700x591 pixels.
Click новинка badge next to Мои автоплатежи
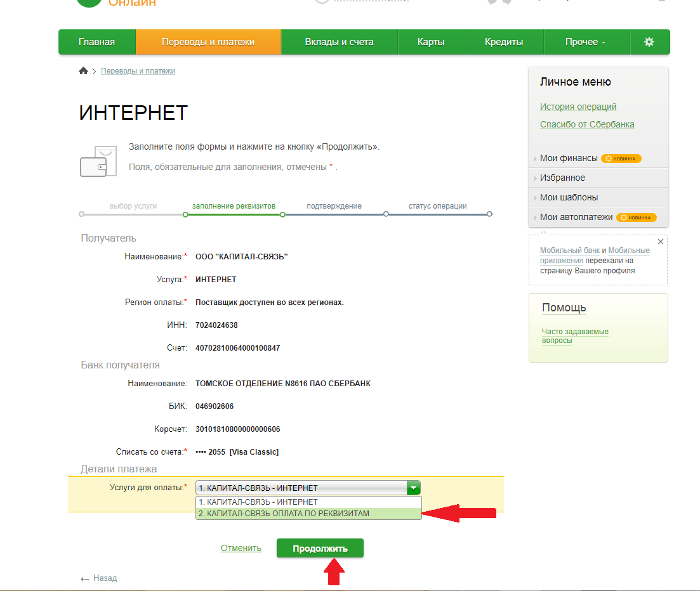[637, 218]
